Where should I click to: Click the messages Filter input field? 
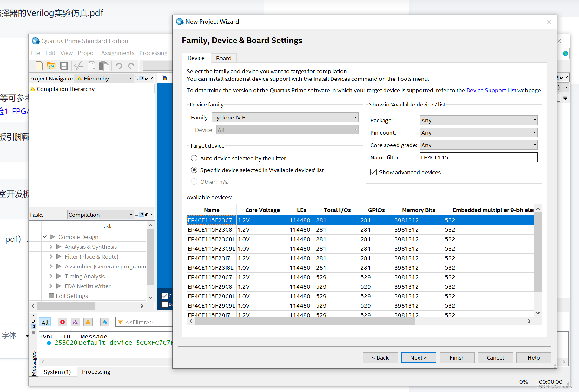144,322
